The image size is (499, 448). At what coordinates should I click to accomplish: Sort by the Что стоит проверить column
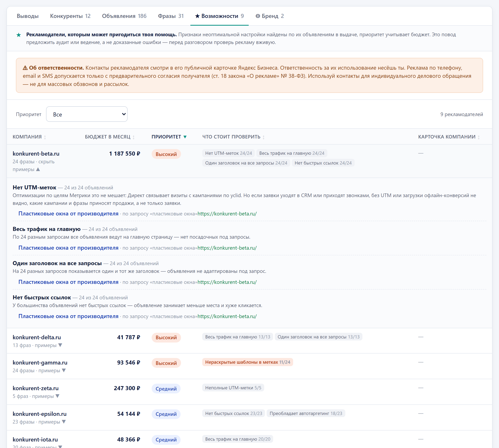pyautogui.click(x=233, y=137)
